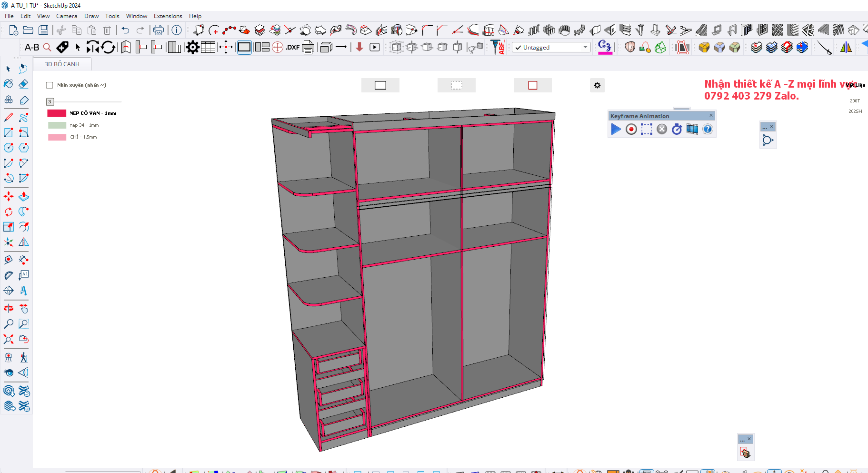Switch to the 3D BỎ CANH tab

point(62,64)
